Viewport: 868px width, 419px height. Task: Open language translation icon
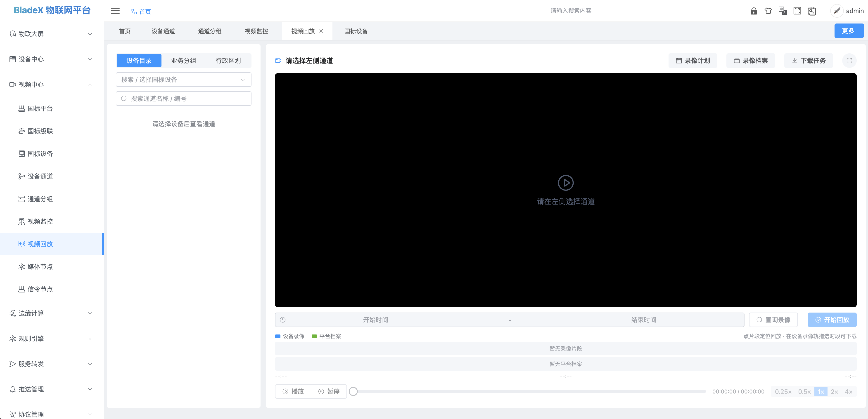coord(783,11)
